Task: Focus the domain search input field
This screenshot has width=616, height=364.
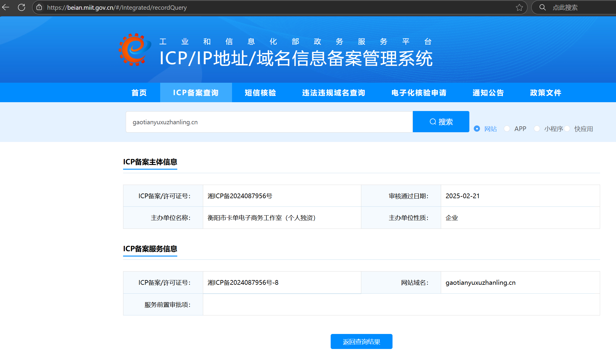Action: click(x=269, y=122)
